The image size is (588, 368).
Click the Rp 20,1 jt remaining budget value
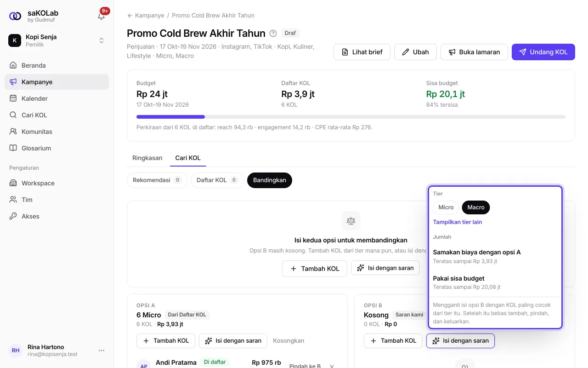[446, 94]
